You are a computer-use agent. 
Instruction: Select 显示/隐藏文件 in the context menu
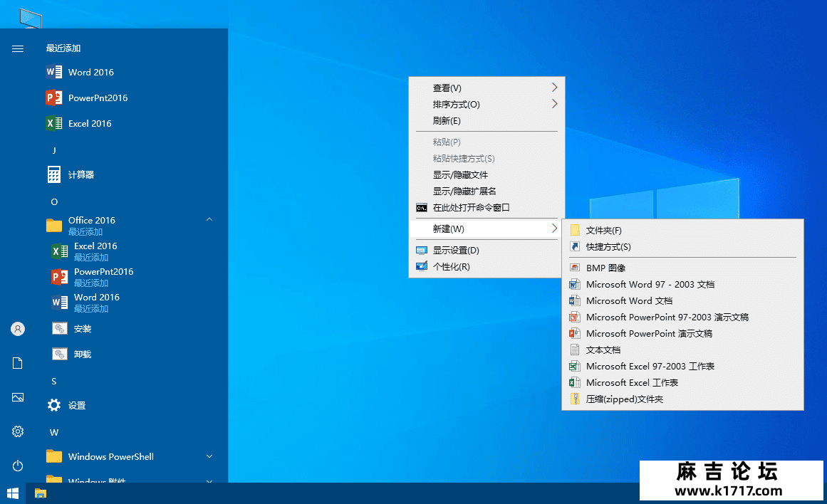click(x=487, y=174)
